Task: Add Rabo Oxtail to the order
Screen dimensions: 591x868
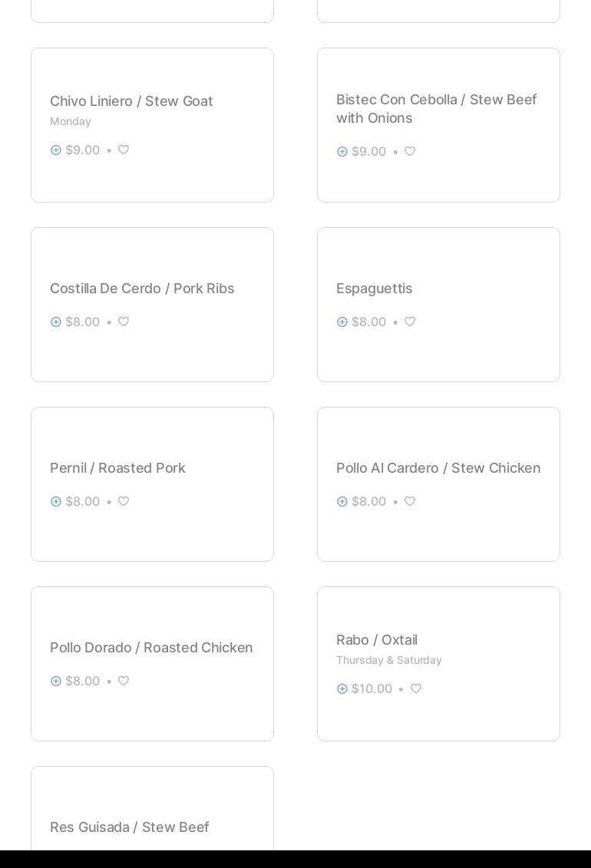Action: point(342,689)
